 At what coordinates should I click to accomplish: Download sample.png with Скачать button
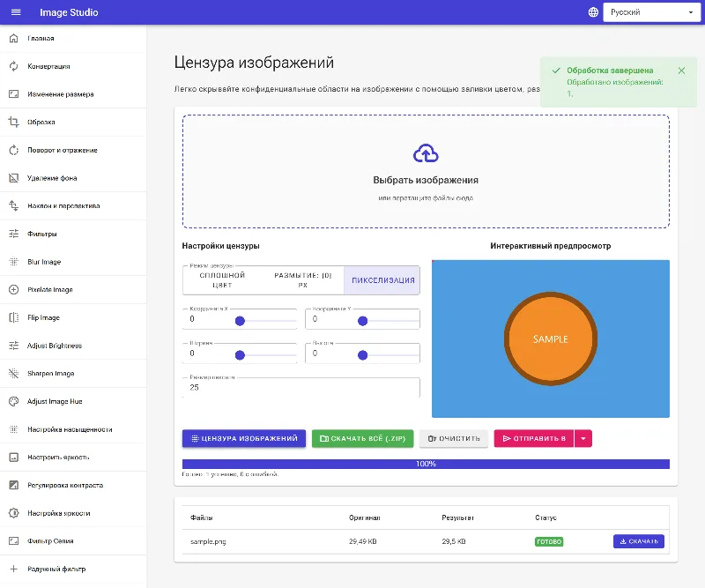tap(638, 541)
